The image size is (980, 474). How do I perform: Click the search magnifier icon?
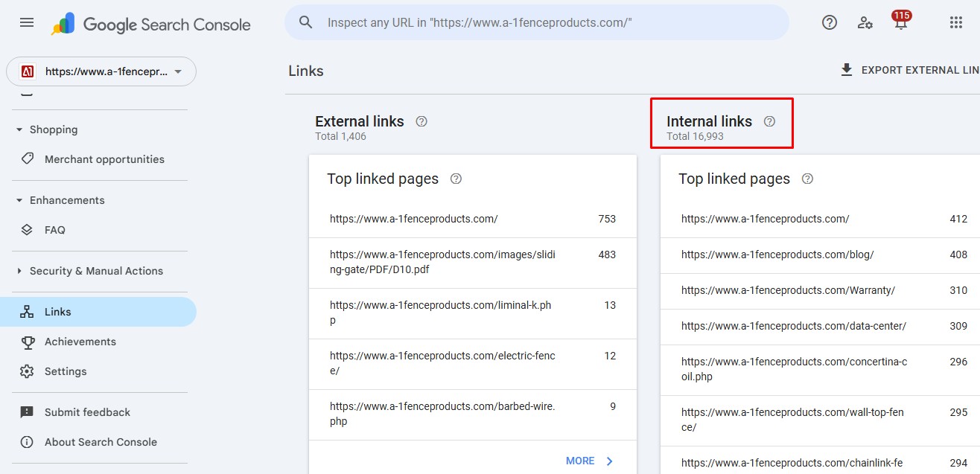point(305,22)
